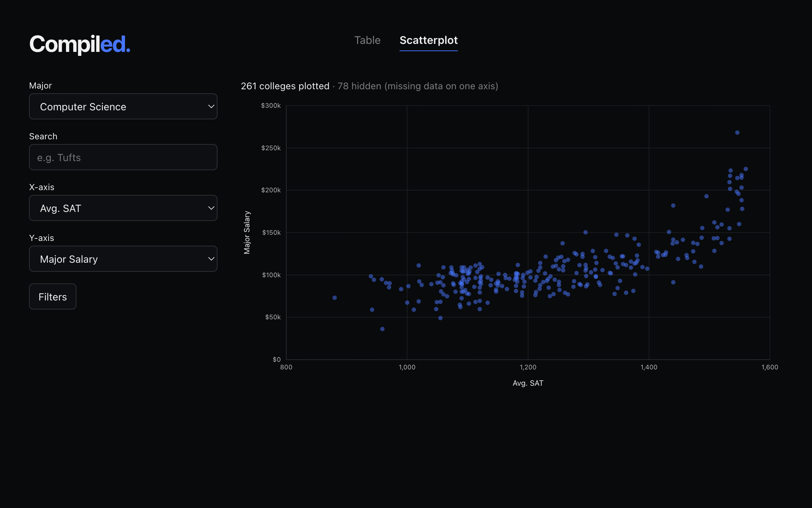Select the Scatterplot tab
Screen dimensions: 812x508
428,40
